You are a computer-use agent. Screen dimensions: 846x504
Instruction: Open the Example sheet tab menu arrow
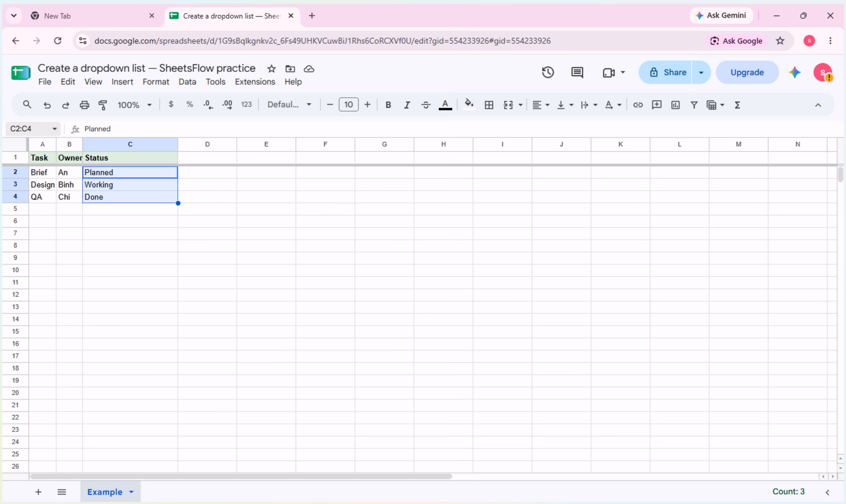132,492
